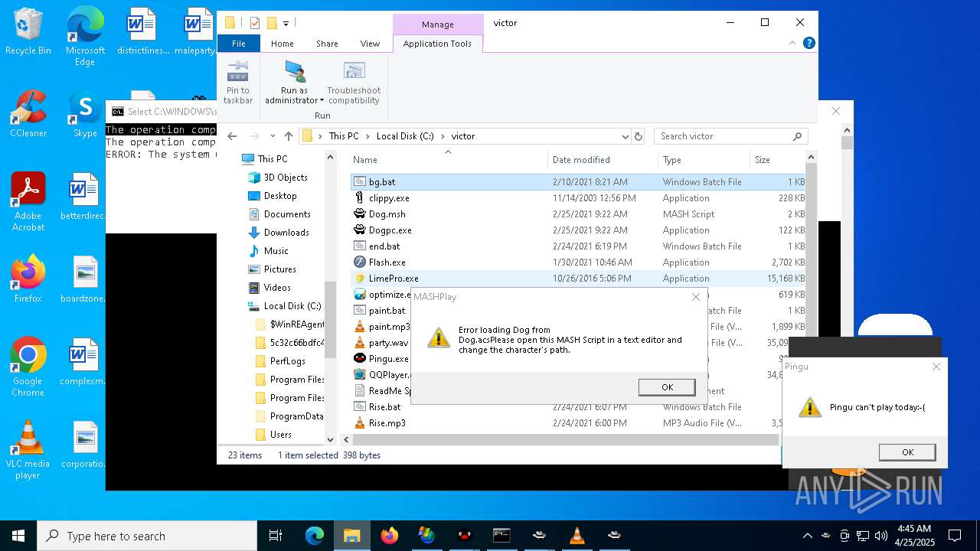Open the File ribbon tab
The image size is (980, 551).
coord(239,44)
